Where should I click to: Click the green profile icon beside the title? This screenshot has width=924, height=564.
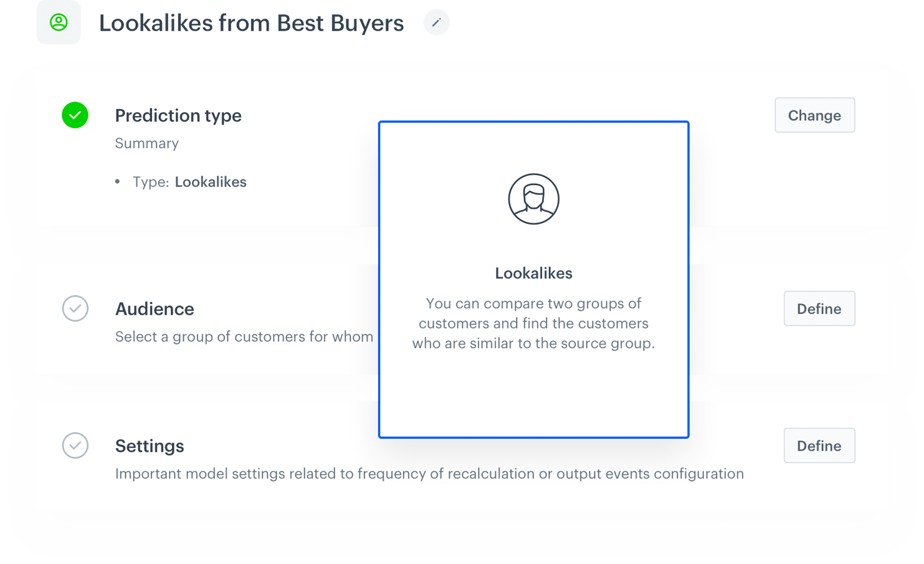pyautogui.click(x=59, y=22)
